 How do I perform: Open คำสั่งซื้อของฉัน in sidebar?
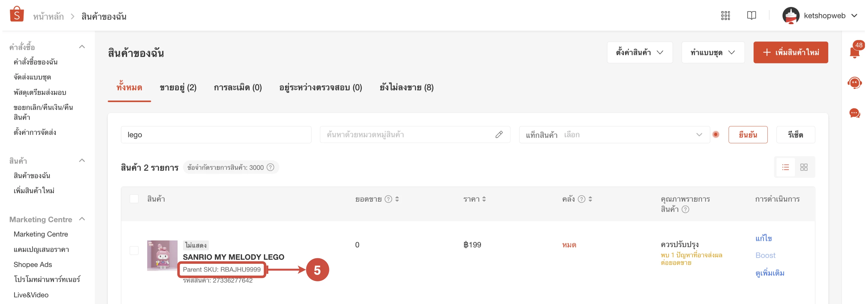[35, 62]
